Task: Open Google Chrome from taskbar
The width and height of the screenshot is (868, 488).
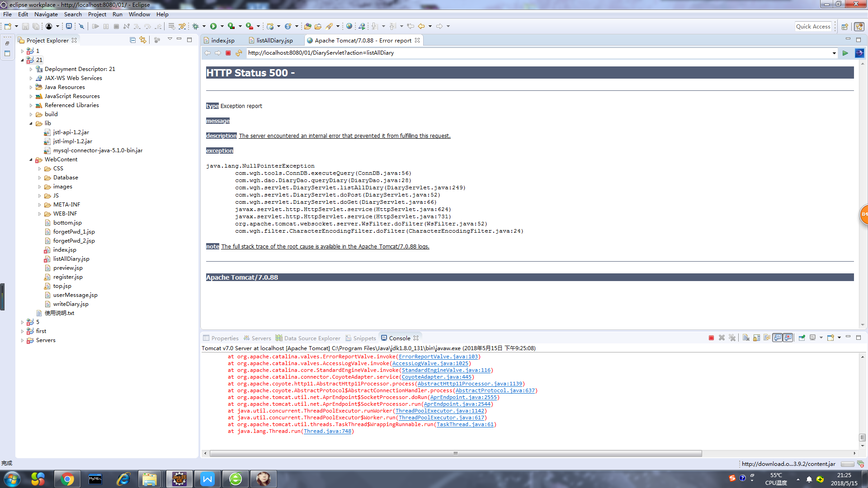Action: pyautogui.click(x=67, y=479)
